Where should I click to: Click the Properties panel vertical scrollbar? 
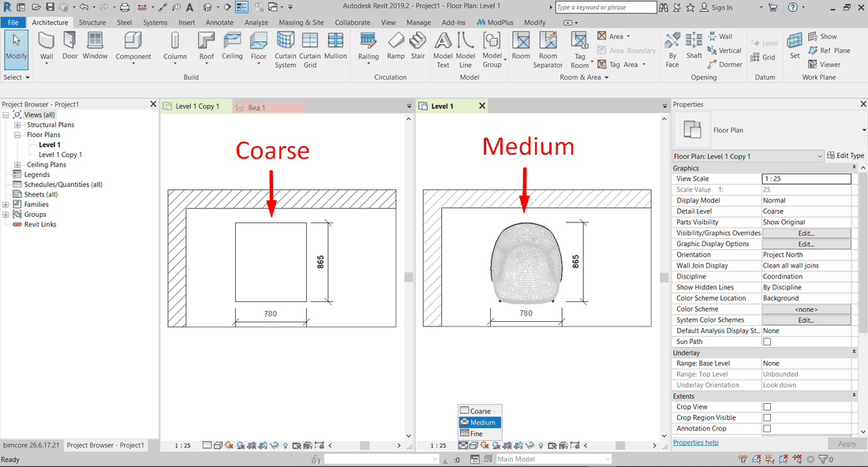click(863, 253)
